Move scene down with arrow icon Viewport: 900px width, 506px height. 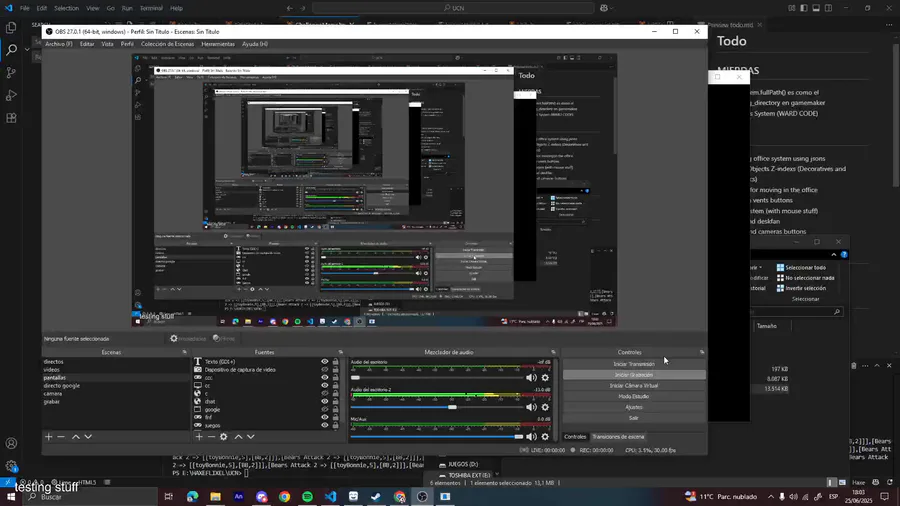click(x=88, y=437)
